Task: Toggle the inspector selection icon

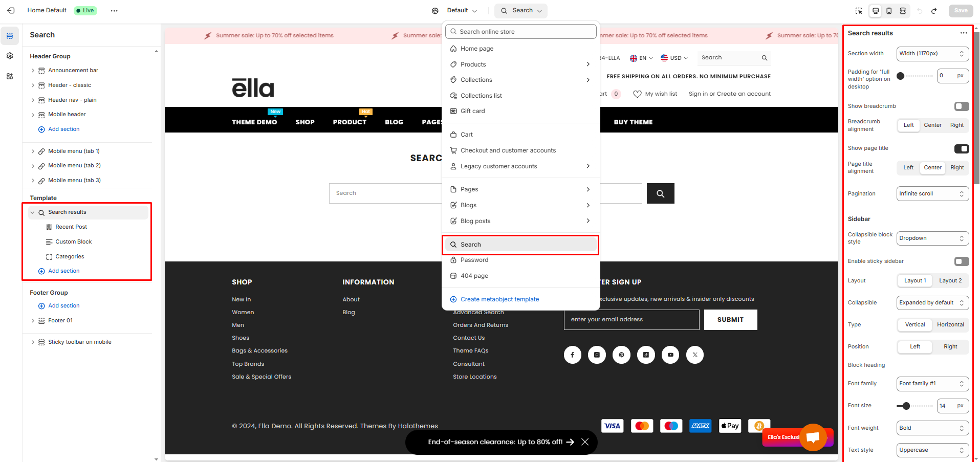Action: tap(859, 11)
